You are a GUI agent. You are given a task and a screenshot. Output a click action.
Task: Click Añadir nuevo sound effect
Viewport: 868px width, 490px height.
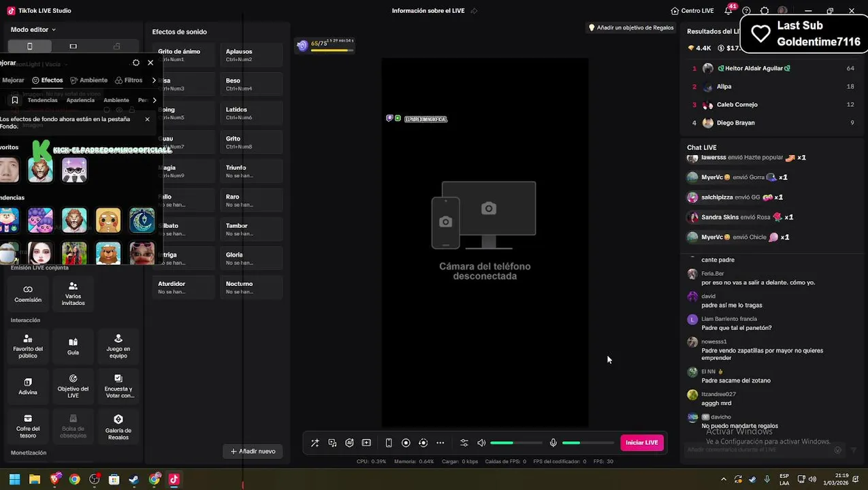tap(253, 451)
